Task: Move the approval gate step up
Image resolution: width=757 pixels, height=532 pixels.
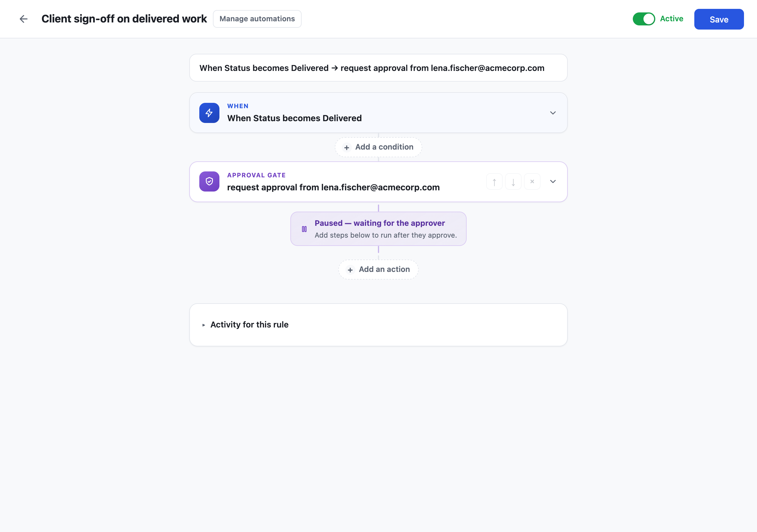Action: pos(494,181)
